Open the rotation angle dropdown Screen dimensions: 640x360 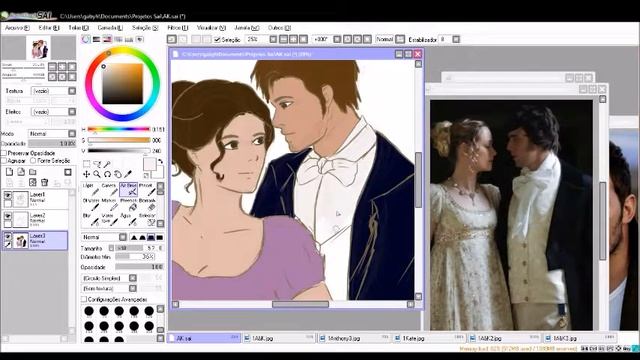pos(337,39)
